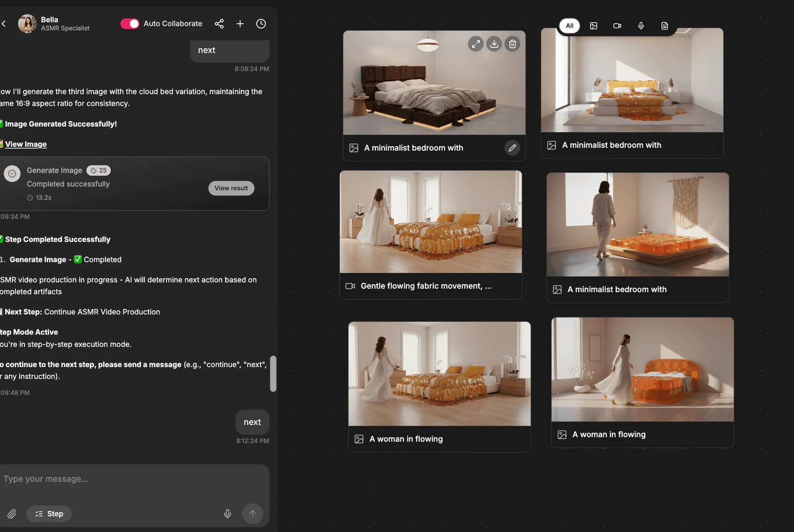Click the share icon in chat header
794x532 pixels.
point(219,24)
